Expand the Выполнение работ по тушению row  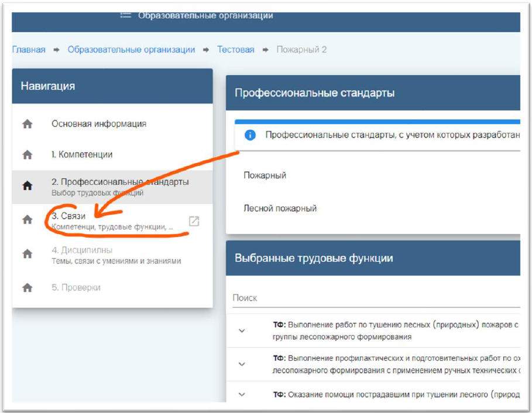click(242, 331)
